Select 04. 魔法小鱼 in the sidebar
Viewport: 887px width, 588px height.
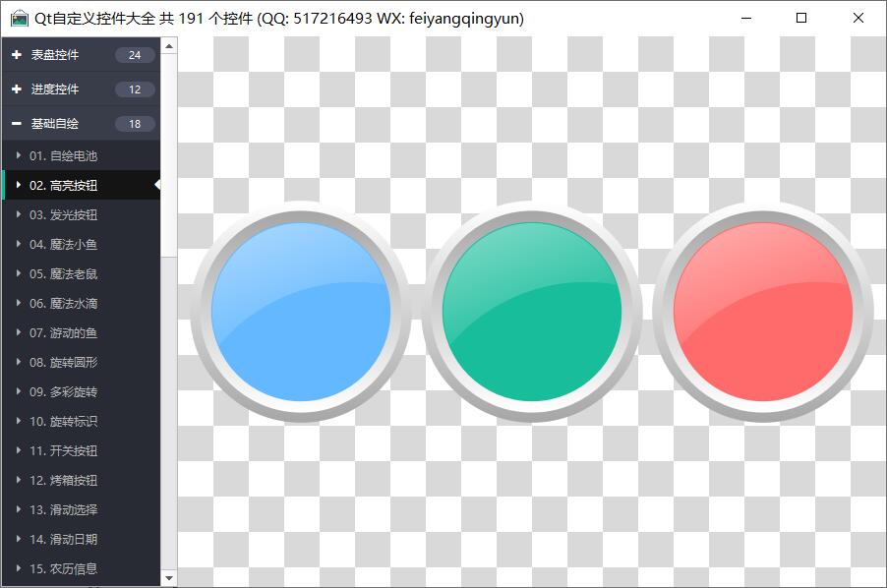pos(63,244)
